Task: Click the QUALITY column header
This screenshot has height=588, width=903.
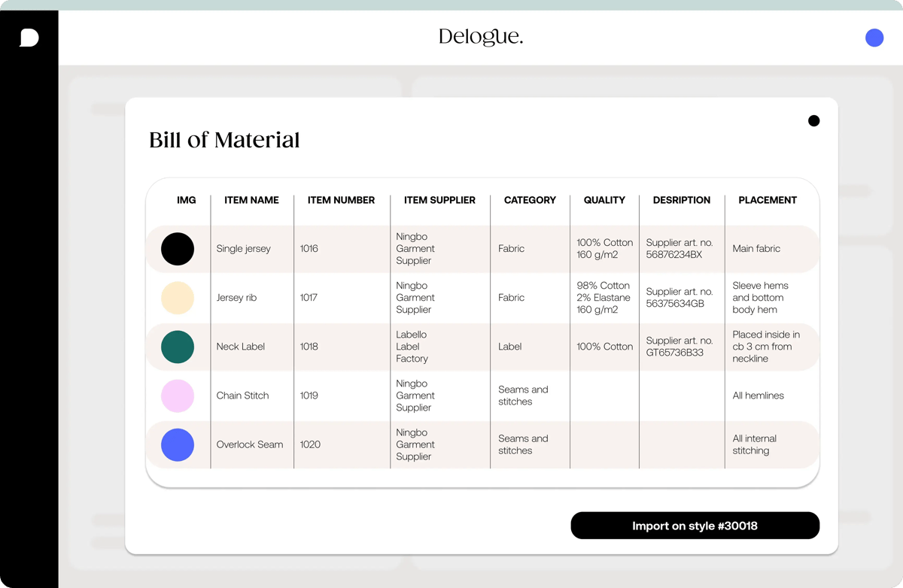Action: coord(604,200)
